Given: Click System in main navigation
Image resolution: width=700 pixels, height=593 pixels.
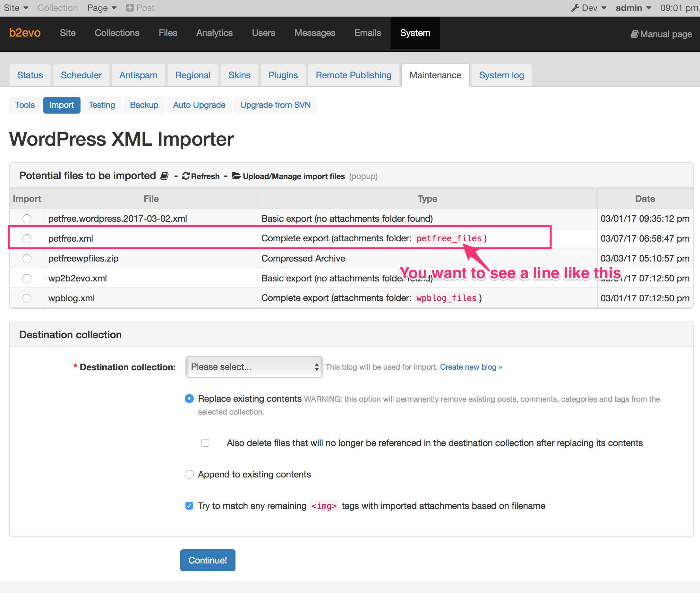Looking at the screenshot, I should 415,33.
